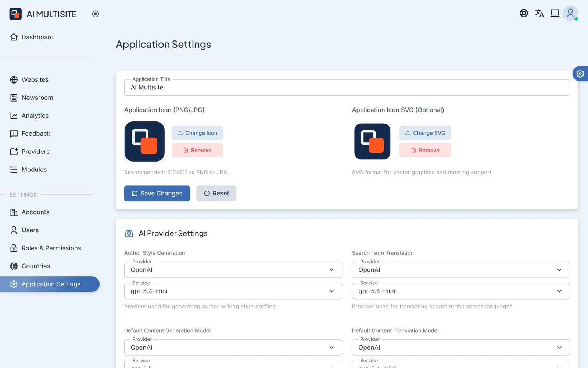Select Providers in sidebar
This screenshot has height=368, width=588.
[50, 152]
